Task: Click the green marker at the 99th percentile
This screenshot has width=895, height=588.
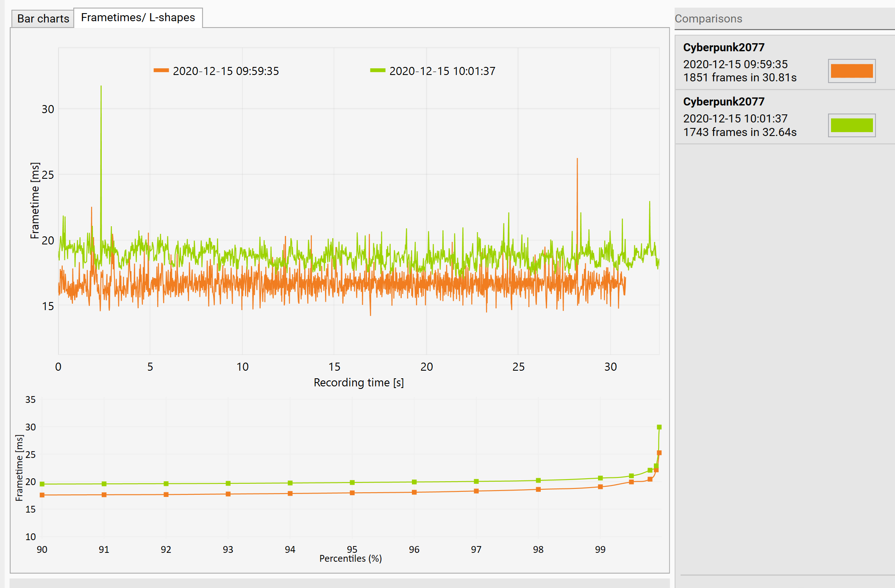Action: click(x=600, y=478)
